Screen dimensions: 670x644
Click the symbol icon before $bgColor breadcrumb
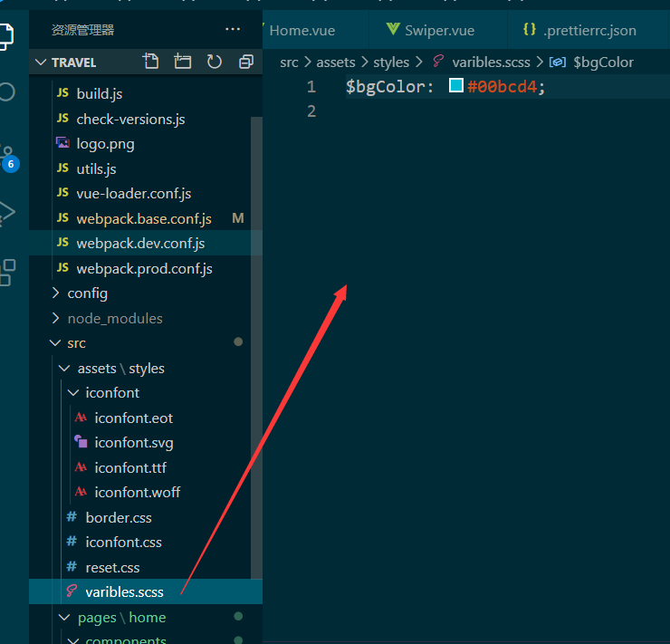click(557, 62)
